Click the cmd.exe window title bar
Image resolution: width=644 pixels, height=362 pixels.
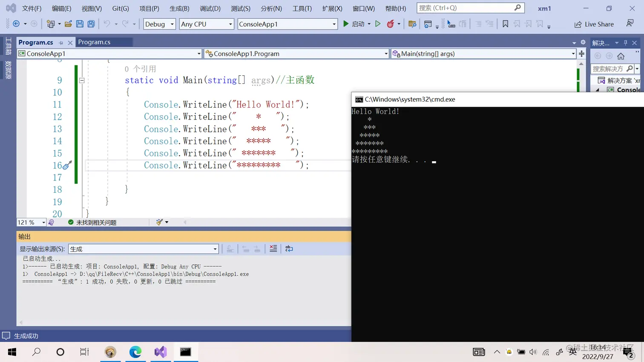(x=497, y=99)
